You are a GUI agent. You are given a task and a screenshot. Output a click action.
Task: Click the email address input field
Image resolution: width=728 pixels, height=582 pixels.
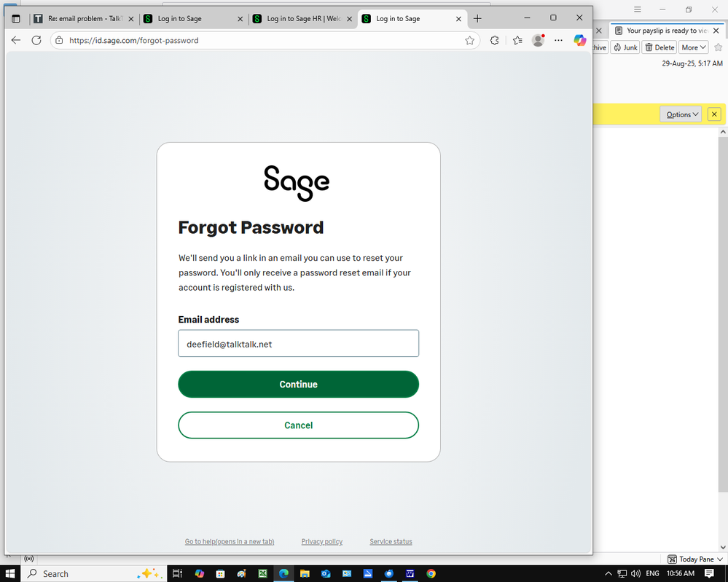click(298, 343)
